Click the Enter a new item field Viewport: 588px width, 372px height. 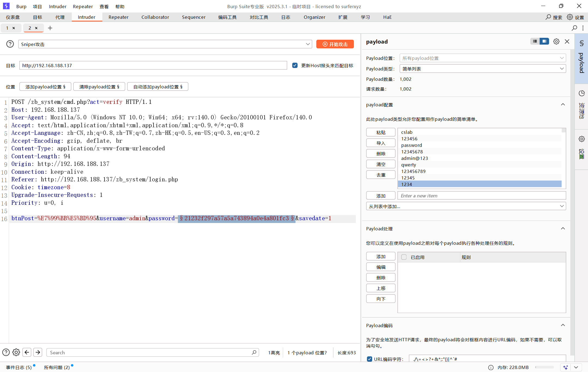(481, 196)
